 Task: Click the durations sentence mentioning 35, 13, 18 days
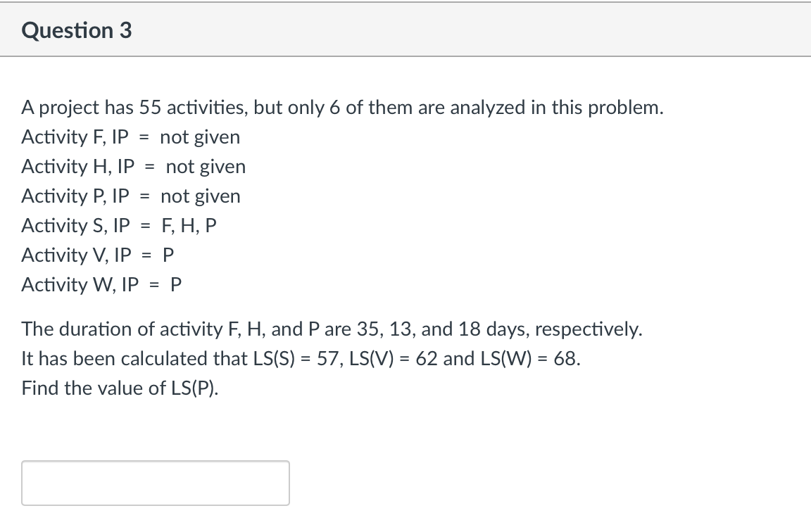click(x=332, y=329)
